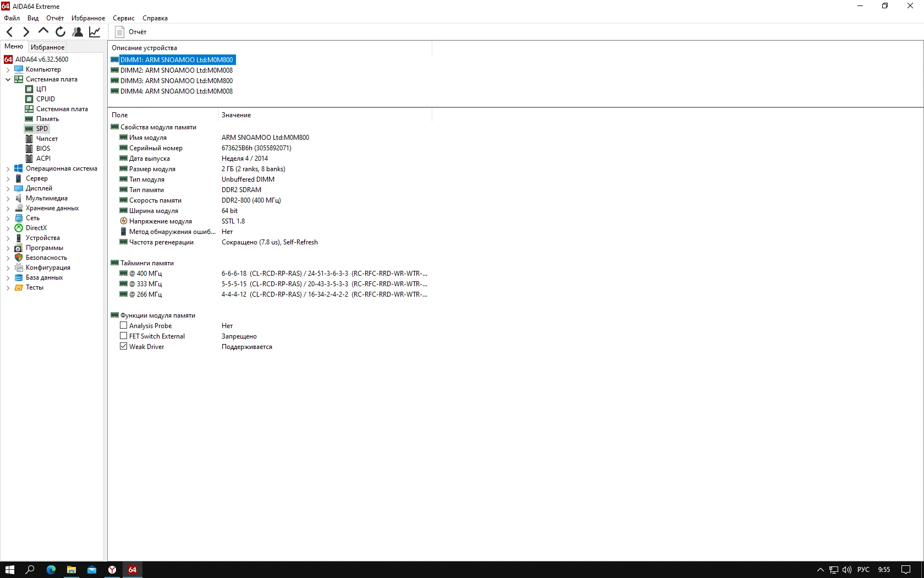924x578 pixels.
Task: Select AIDA64 v6.32.5600 root tree node
Action: coord(36,59)
